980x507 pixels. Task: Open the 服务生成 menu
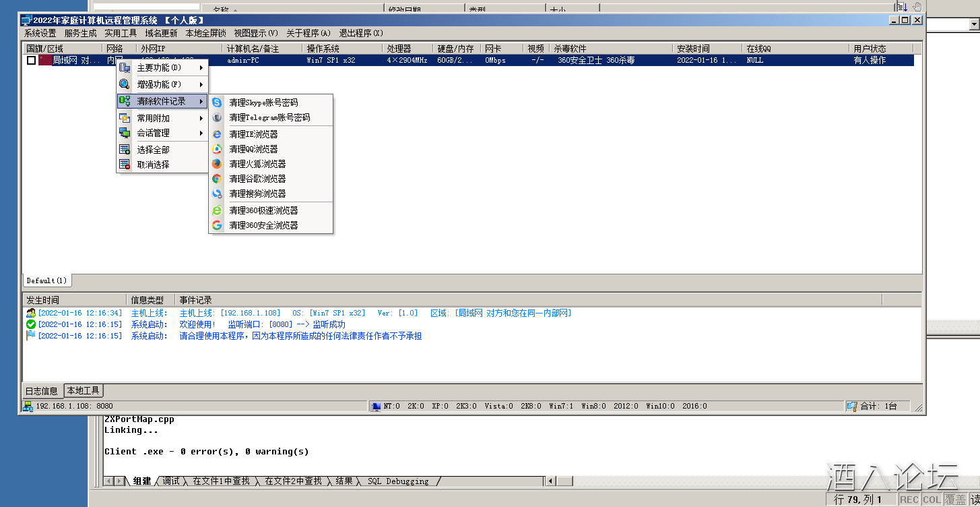click(x=81, y=33)
